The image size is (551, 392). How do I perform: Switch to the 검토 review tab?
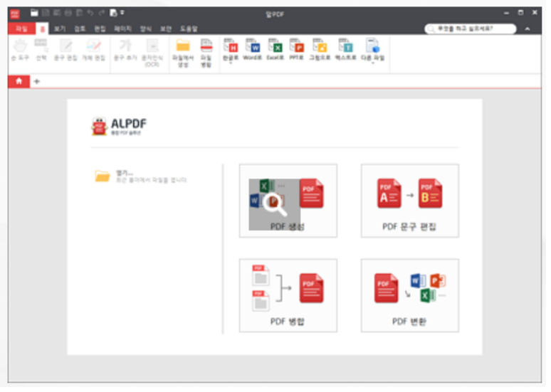80,29
